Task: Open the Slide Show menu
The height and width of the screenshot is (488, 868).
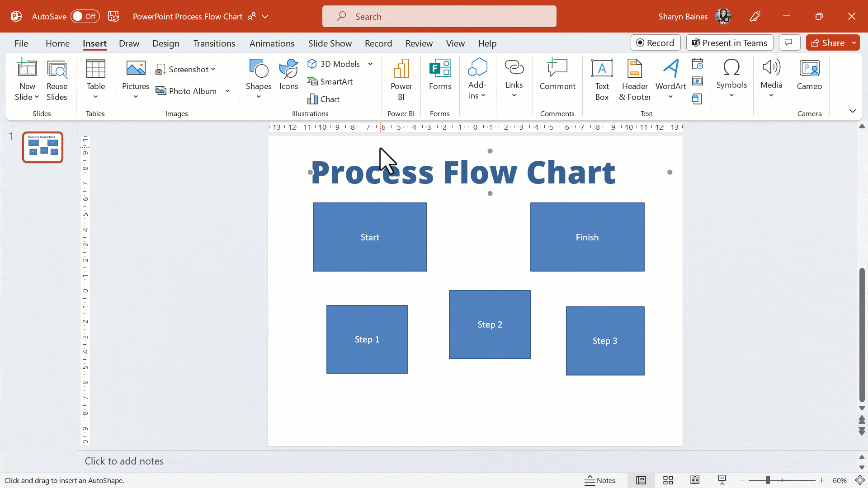Action: 330,43
